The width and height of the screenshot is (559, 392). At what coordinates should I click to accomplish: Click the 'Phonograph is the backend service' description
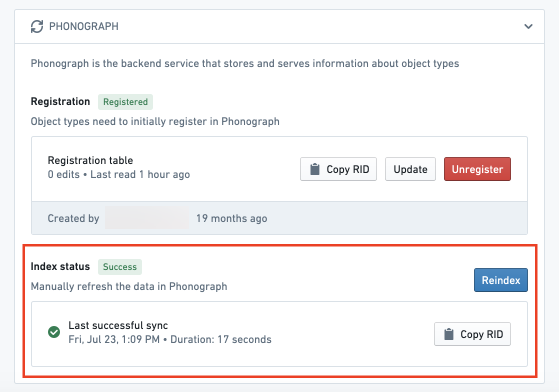click(x=245, y=63)
